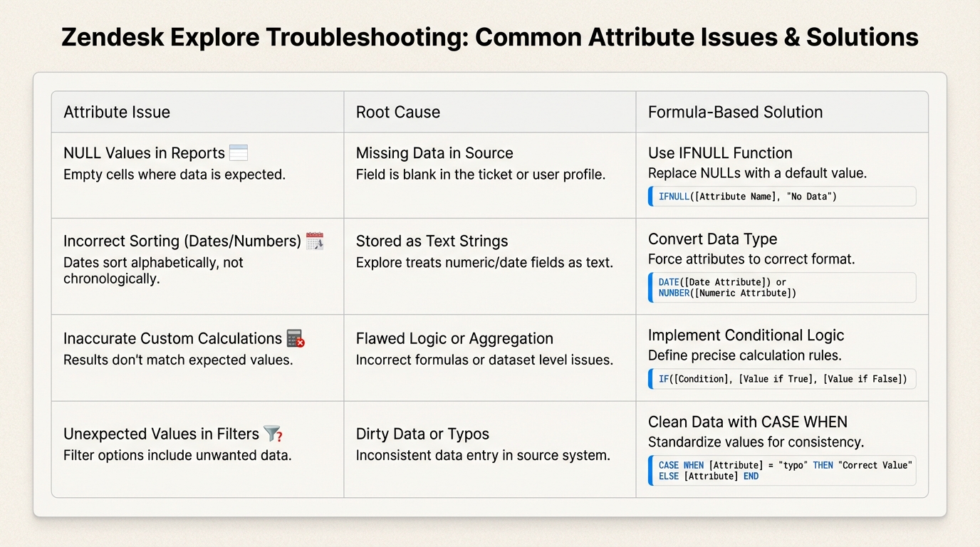Click the table icon beside NULL Values in Reports
The height and width of the screenshot is (547, 980).
239,153
